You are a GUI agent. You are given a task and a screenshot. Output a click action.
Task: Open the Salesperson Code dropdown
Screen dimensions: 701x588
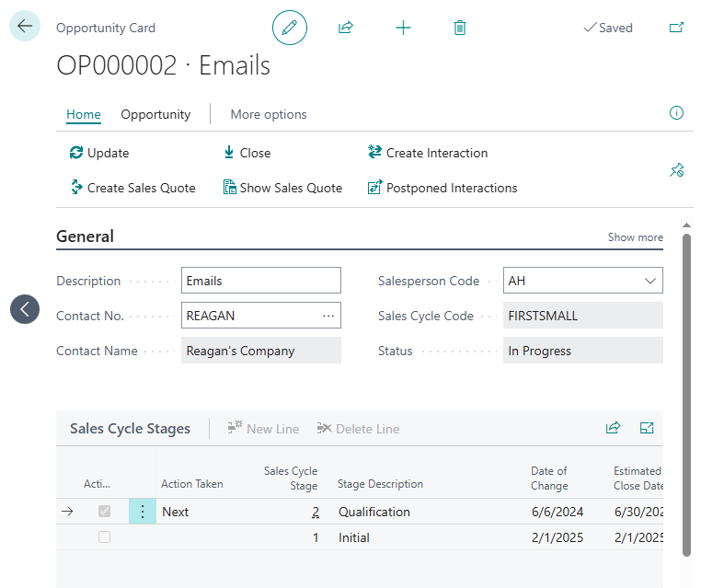650,281
